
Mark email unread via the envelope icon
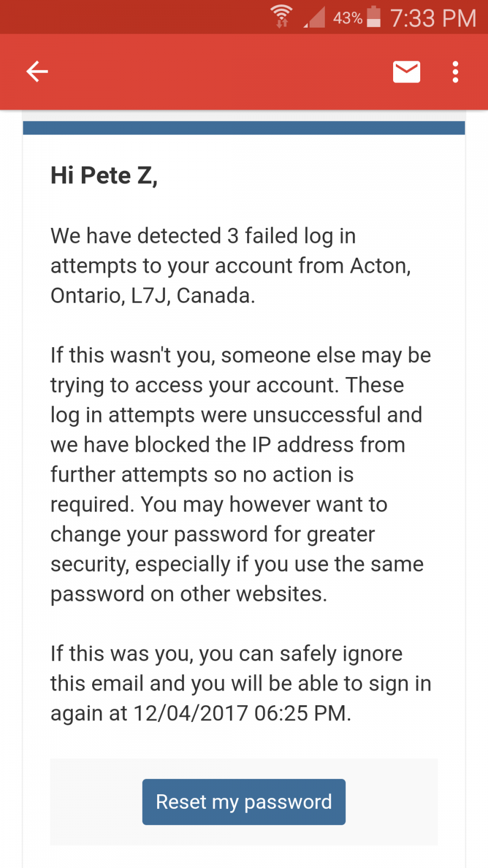click(407, 72)
